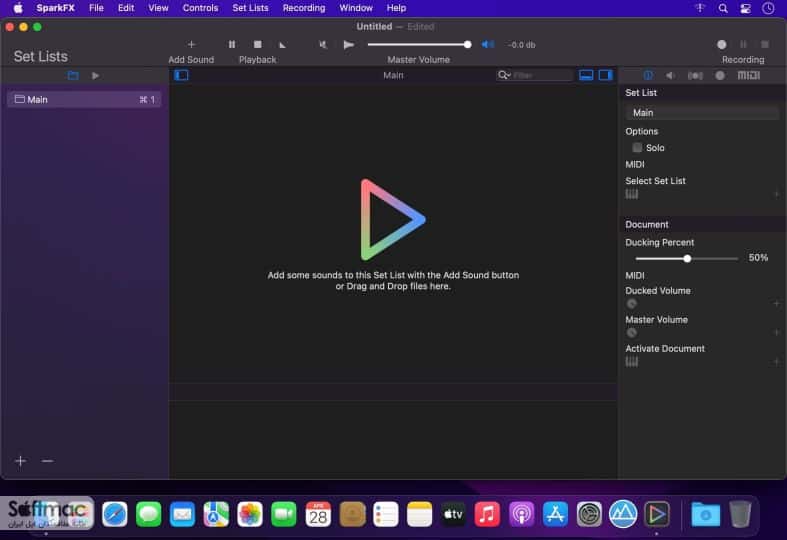Add MIDI mapping for Ducked Volume
The height and width of the screenshot is (540, 787).
pos(776,304)
